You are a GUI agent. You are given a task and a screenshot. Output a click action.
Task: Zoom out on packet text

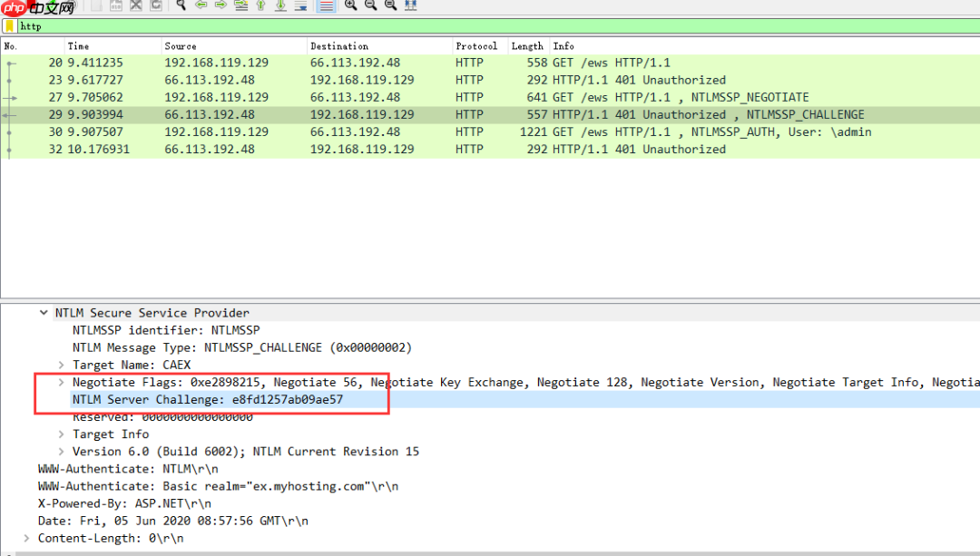click(x=370, y=5)
